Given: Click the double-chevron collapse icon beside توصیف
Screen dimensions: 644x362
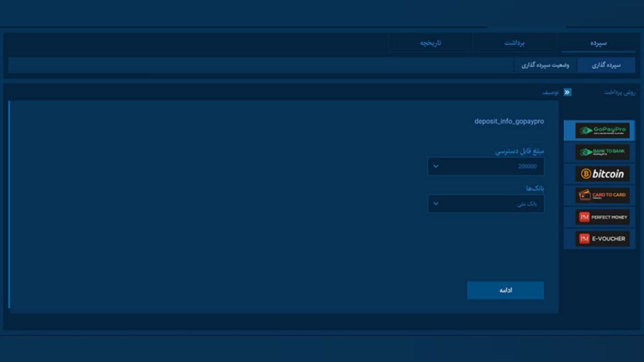Looking at the screenshot, I should pyautogui.click(x=568, y=93).
